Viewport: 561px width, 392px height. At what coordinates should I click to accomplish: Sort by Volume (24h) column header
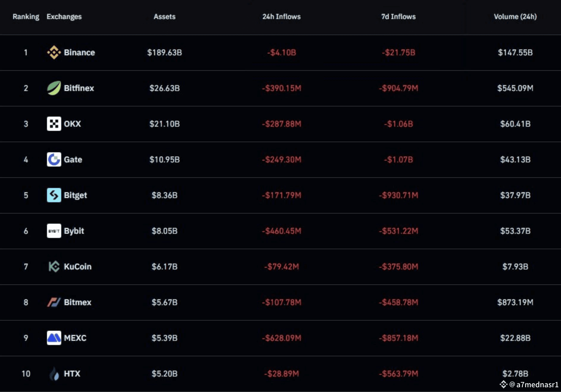[x=515, y=17]
